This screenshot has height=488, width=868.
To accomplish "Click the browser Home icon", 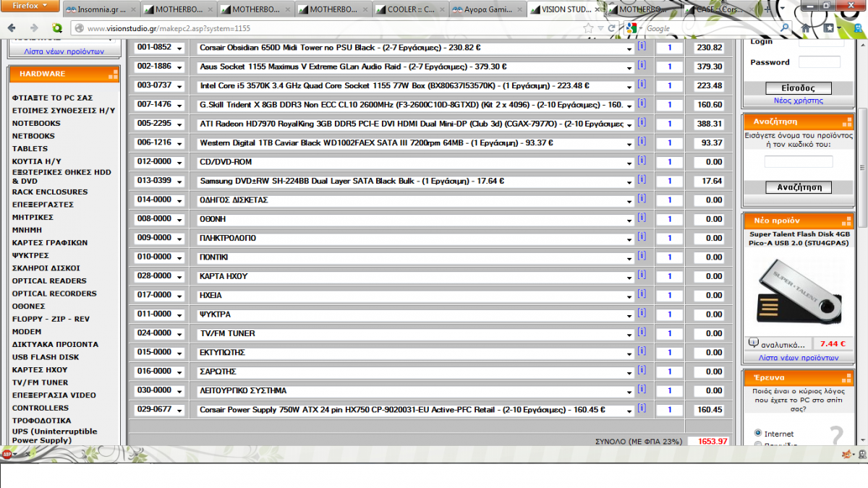I will coord(805,28).
